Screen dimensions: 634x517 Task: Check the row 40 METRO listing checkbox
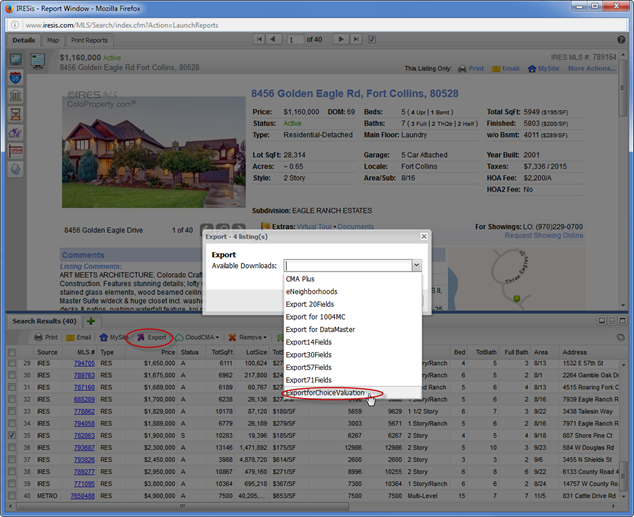tap(12, 496)
